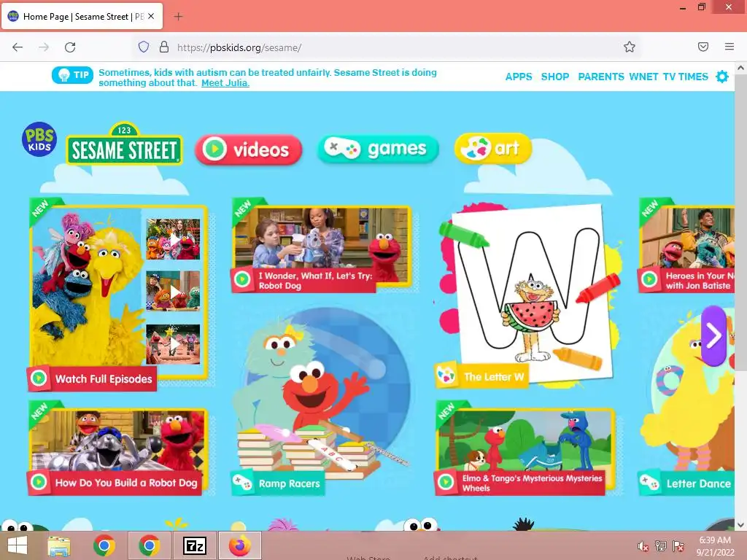This screenshot has height=560, width=747.
Task: Click the browser forward arrow
Action: pos(44,47)
